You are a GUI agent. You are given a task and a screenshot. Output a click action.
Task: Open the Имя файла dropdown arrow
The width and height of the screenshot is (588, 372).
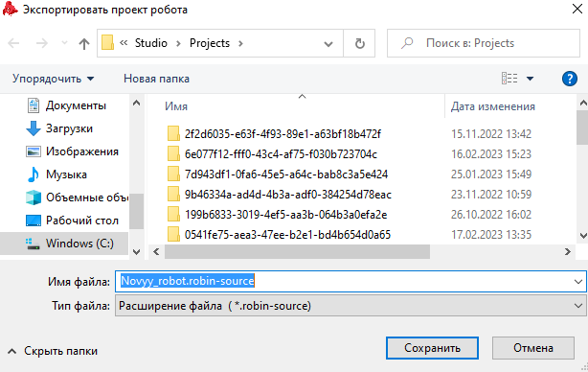pyautogui.click(x=578, y=282)
